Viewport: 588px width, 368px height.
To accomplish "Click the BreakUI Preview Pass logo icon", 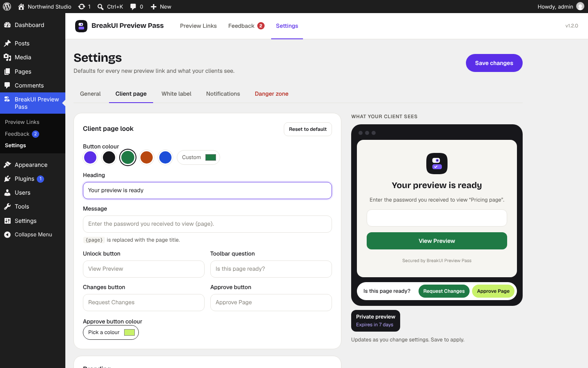I will 81,26.
